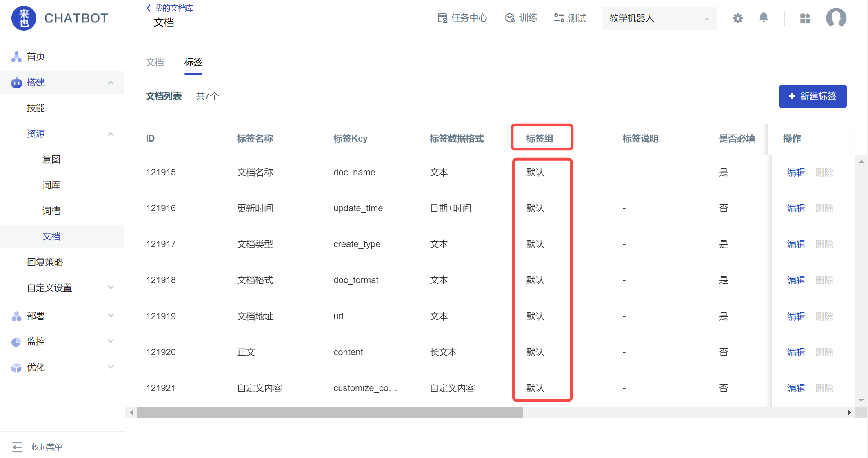Screen dimensions: 868x458
Task: Expand the 优化 menu section
Action: pyautogui.click(x=111, y=367)
